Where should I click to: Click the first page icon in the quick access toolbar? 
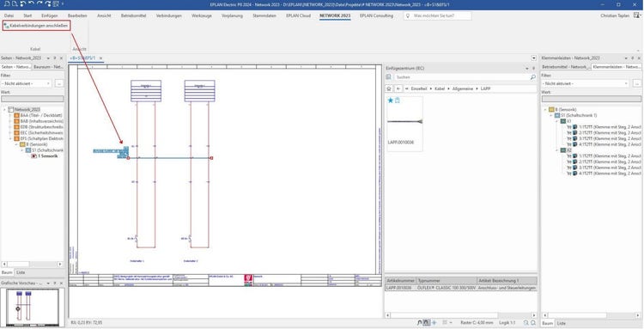click(x=6, y=4)
